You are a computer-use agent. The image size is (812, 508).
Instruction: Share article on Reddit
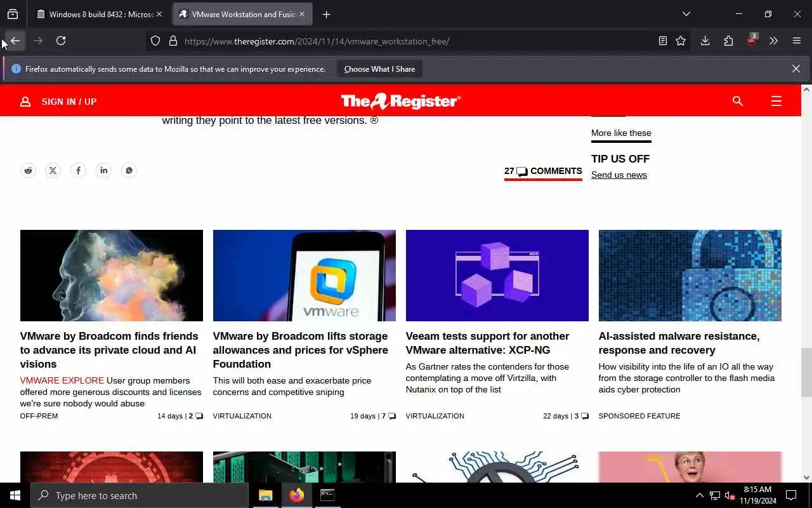(x=28, y=170)
